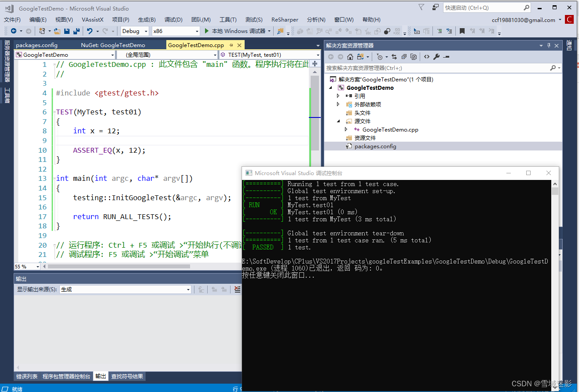
Task: Open the 生成(B) build menu
Action: pyautogui.click(x=147, y=20)
